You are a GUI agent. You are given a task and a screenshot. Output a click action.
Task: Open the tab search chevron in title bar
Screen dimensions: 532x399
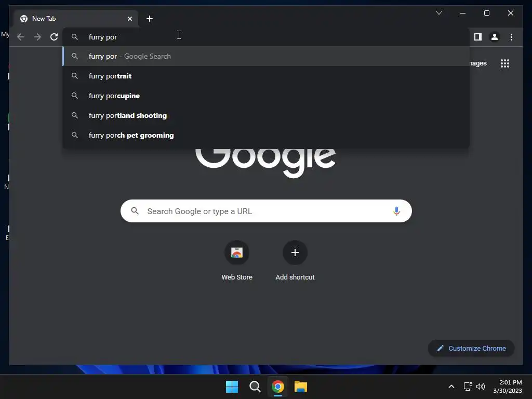point(438,13)
